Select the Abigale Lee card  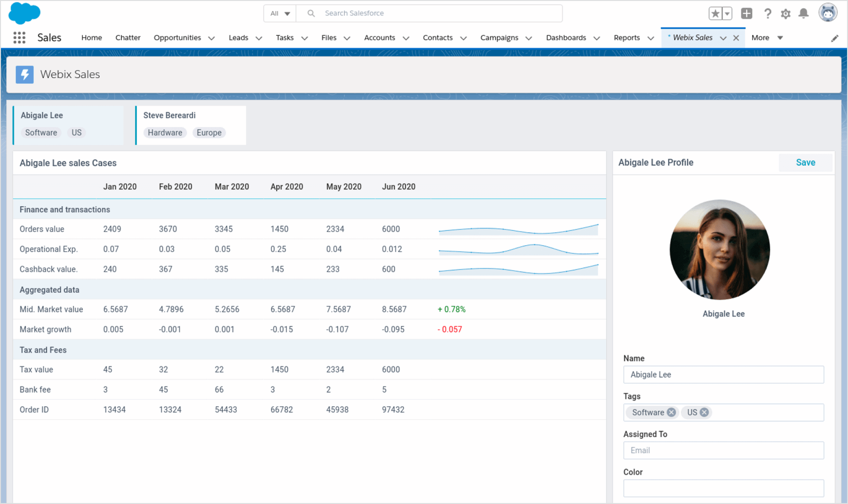[68, 125]
